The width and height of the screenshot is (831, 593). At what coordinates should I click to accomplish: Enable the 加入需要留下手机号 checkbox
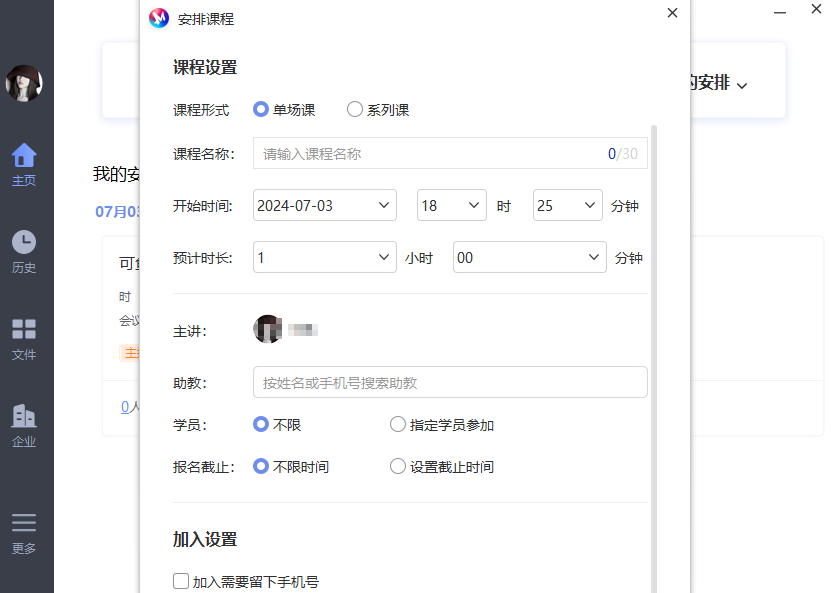(181, 581)
